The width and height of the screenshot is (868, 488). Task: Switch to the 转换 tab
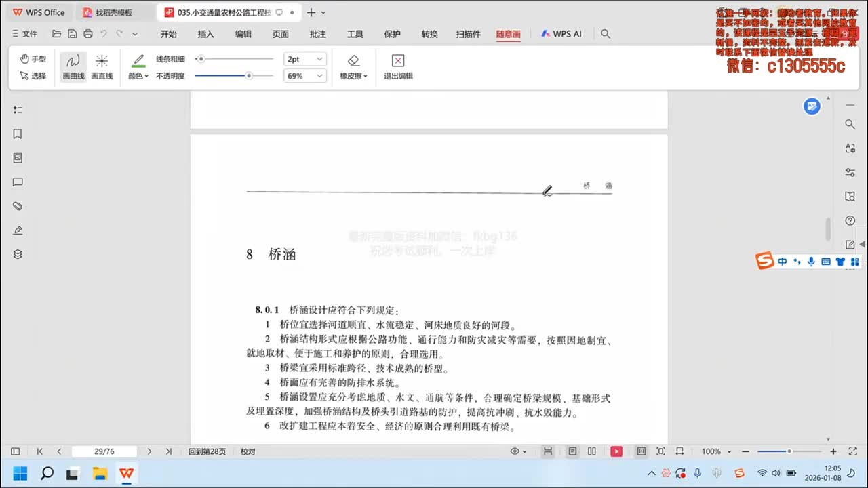pos(429,34)
